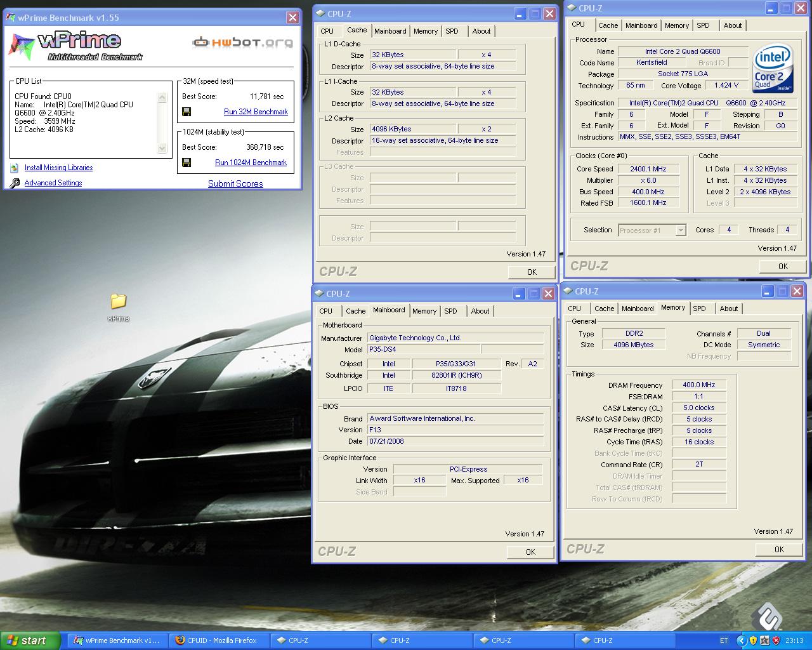Open CPU tab in the DDR2 Memory CPU-Z window
The width and height of the screenshot is (812, 650).
point(575,308)
